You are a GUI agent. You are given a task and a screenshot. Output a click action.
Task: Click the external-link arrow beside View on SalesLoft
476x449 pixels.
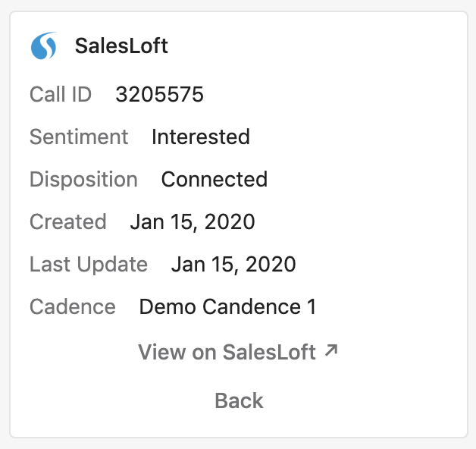(x=331, y=350)
